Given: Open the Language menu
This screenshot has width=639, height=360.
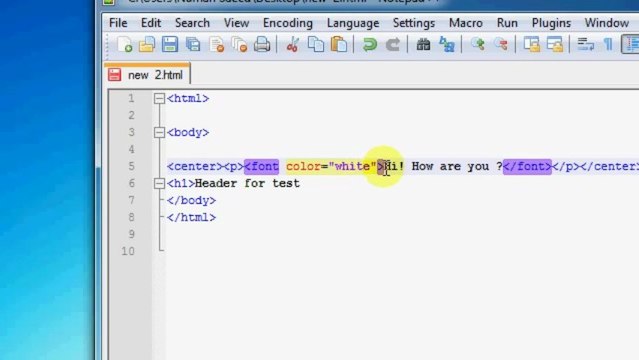Looking at the screenshot, I should pos(353,23).
